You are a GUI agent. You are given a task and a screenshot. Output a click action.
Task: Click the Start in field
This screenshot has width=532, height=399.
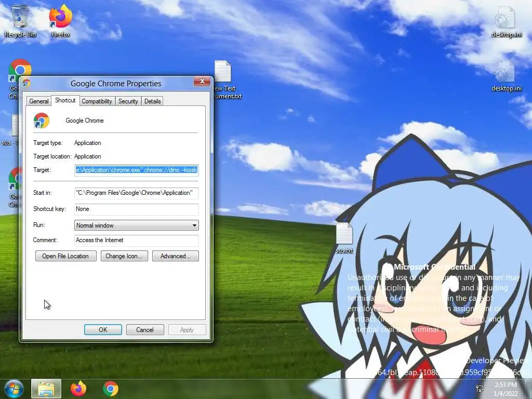tap(137, 193)
